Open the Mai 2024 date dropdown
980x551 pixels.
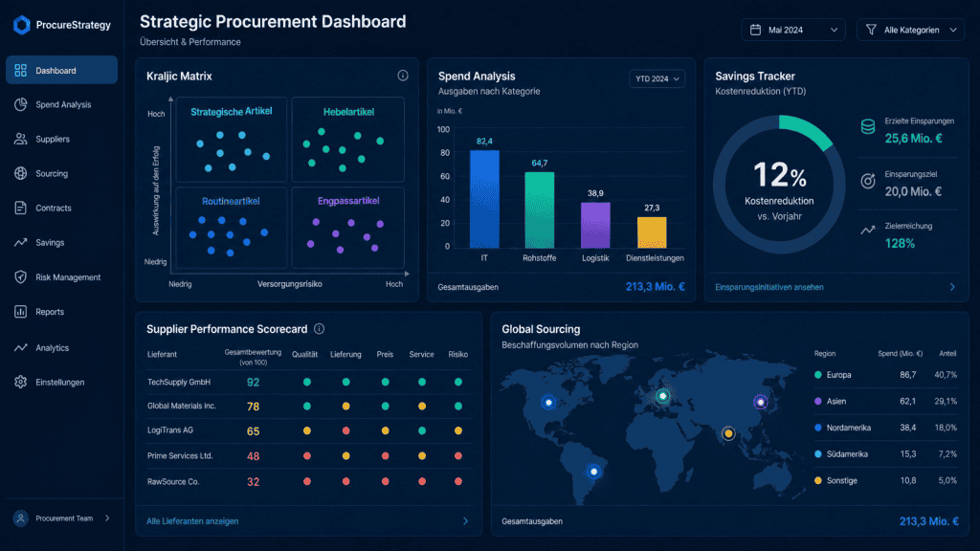[x=793, y=30]
